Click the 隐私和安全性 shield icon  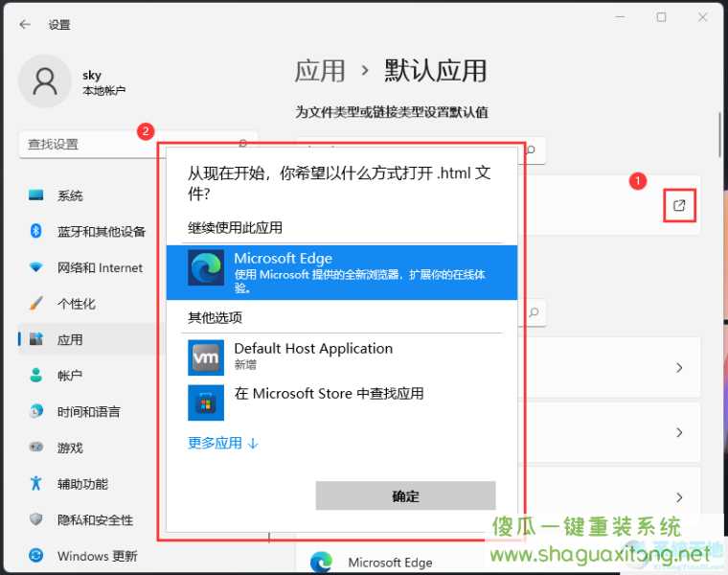click(35, 519)
